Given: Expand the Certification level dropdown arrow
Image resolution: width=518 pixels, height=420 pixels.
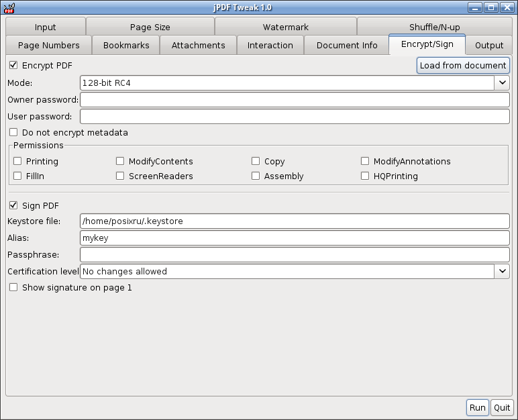Looking at the screenshot, I should click(502, 271).
